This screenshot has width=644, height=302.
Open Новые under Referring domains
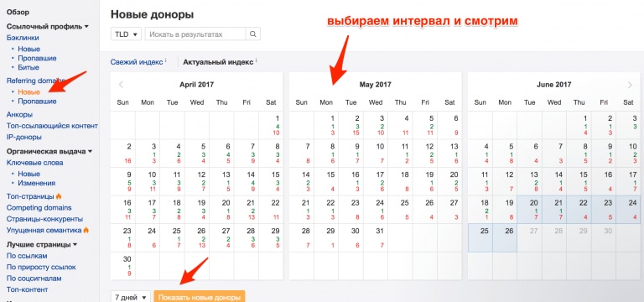(29, 92)
